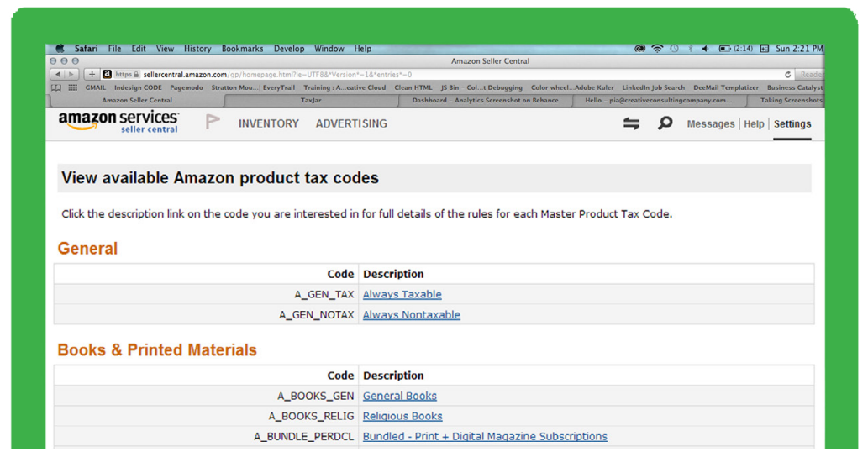Go forward with the Safari forward arrow
Viewport: 868px width, 457px height.
click(71, 74)
